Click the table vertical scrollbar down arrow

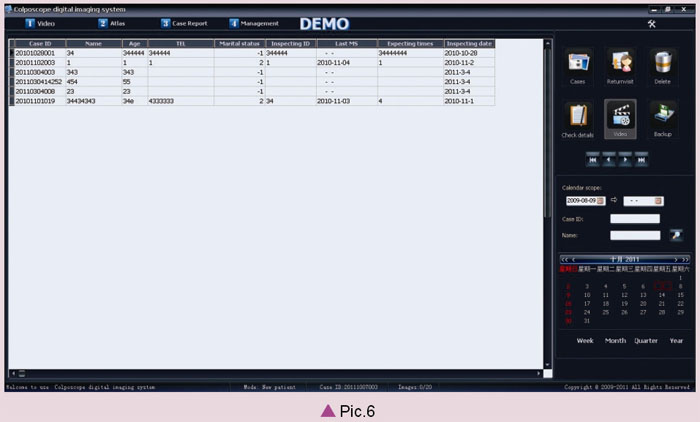pos(547,365)
